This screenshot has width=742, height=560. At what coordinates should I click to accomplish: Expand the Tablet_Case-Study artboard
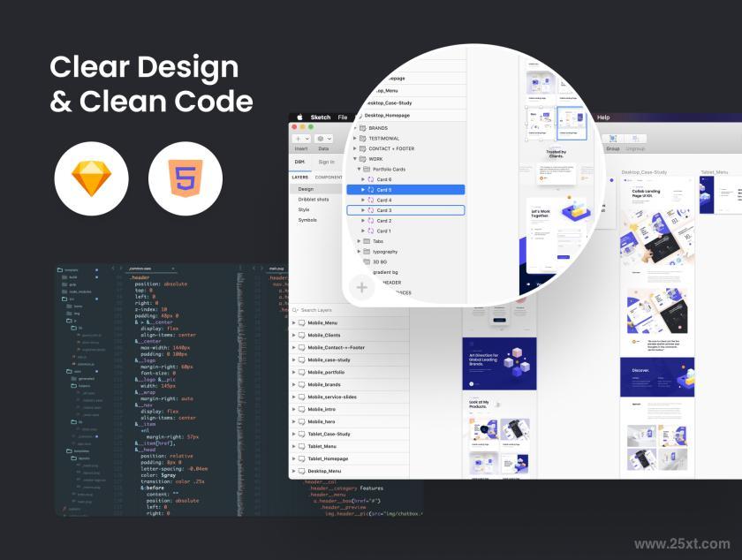click(x=294, y=434)
